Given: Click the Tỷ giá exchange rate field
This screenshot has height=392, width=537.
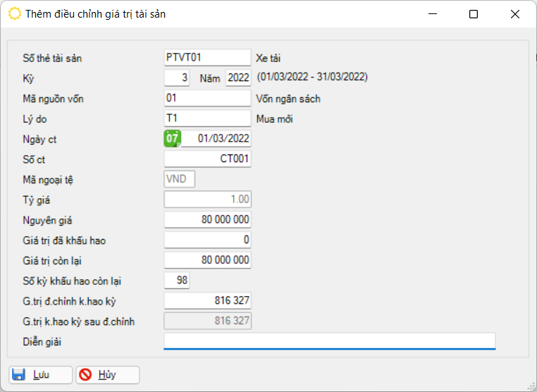Looking at the screenshot, I should [x=207, y=200].
